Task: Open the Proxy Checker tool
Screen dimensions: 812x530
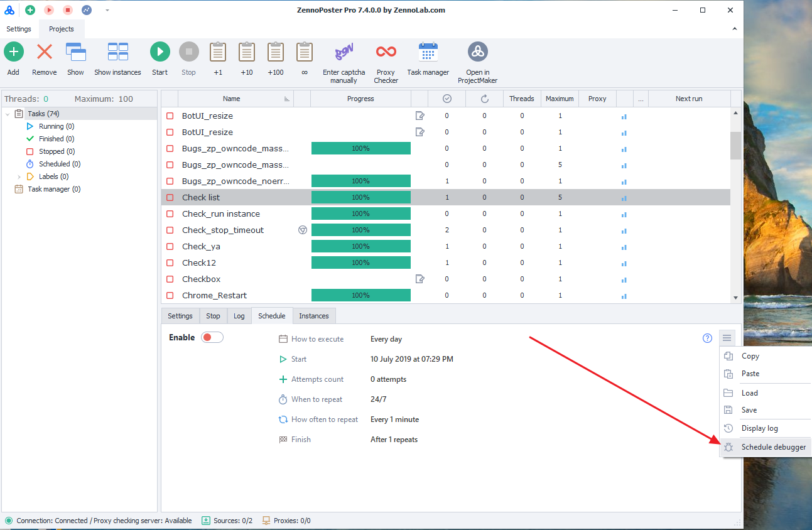Action: point(386,52)
